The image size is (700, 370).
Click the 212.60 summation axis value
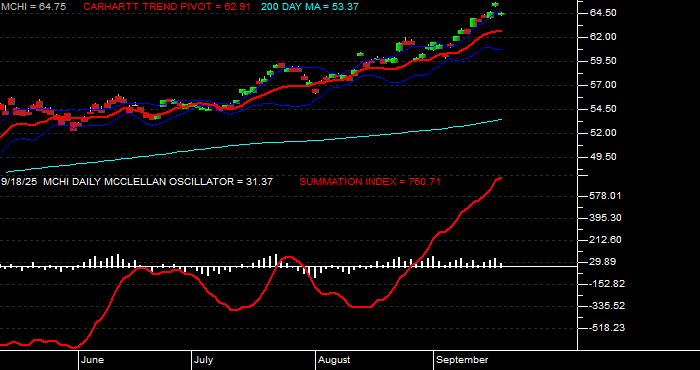[x=606, y=240]
